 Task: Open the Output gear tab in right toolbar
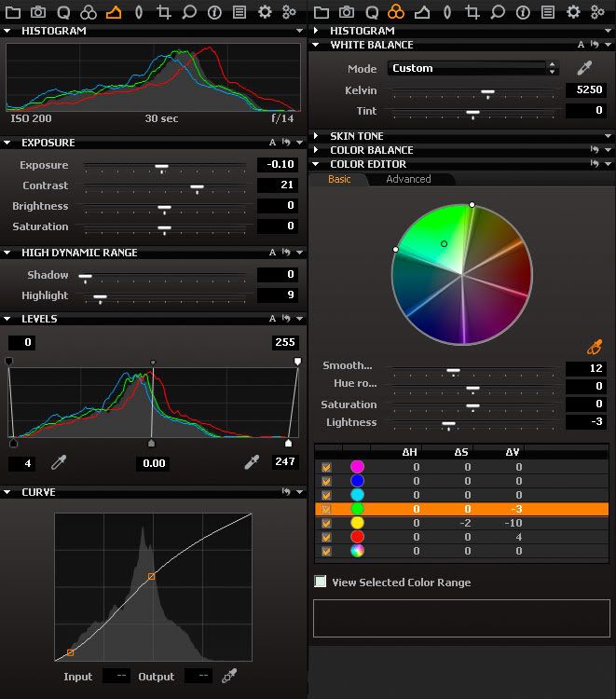[x=573, y=12]
